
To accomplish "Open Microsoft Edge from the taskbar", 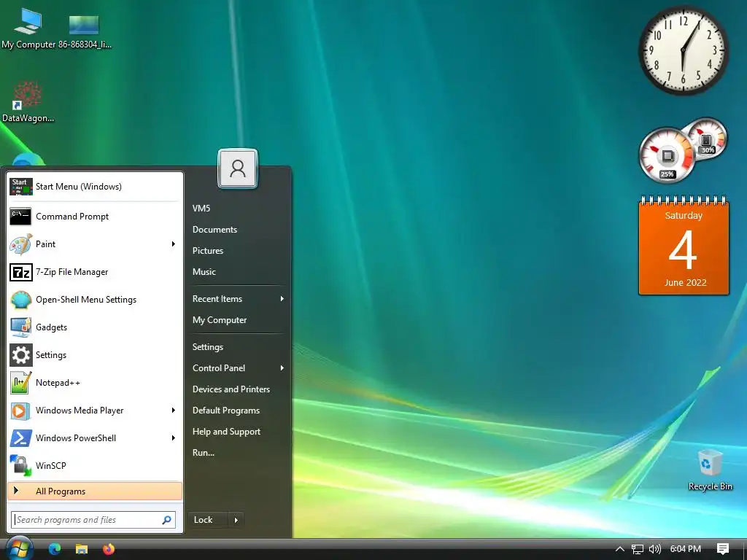I will 55,549.
